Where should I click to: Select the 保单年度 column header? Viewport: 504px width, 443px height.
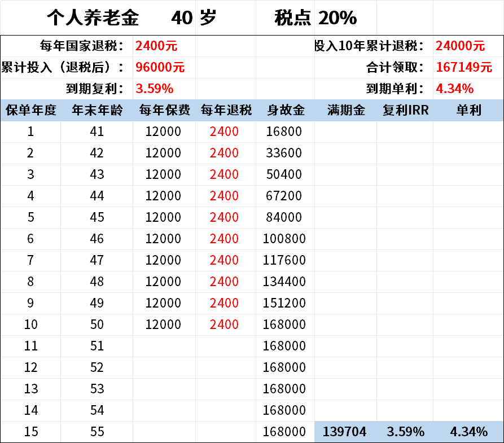click(x=30, y=111)
